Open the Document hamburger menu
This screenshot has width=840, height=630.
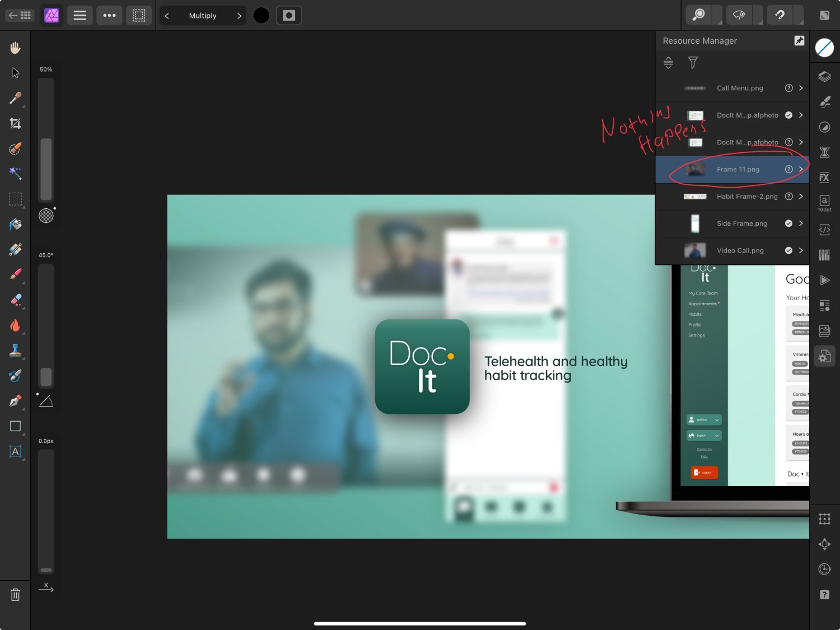tap(80, 15)
